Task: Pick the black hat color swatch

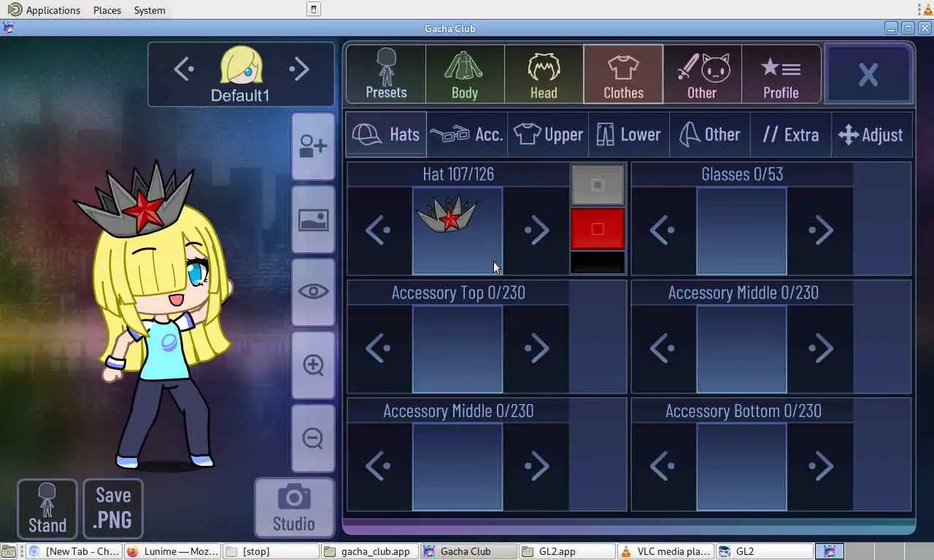Action: coord(598,262)
